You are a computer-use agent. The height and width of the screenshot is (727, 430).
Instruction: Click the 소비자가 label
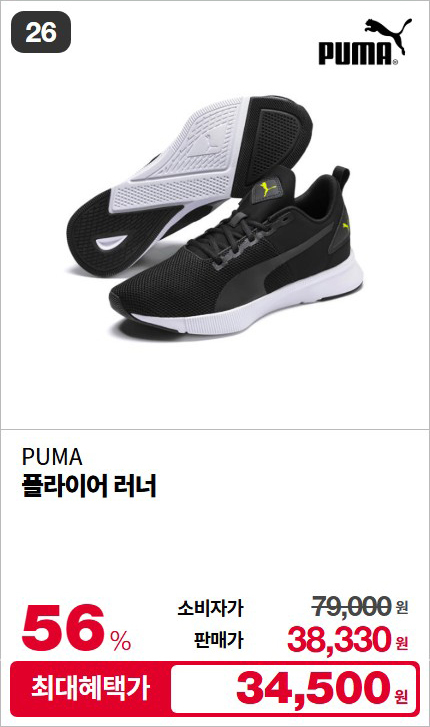pyautogui.click(x=210, y=608)
